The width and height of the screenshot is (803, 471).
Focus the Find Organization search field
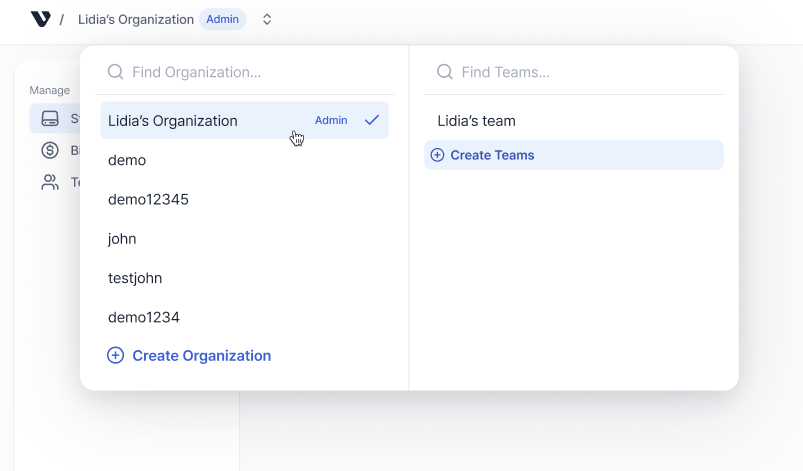(x=245, y=72)
